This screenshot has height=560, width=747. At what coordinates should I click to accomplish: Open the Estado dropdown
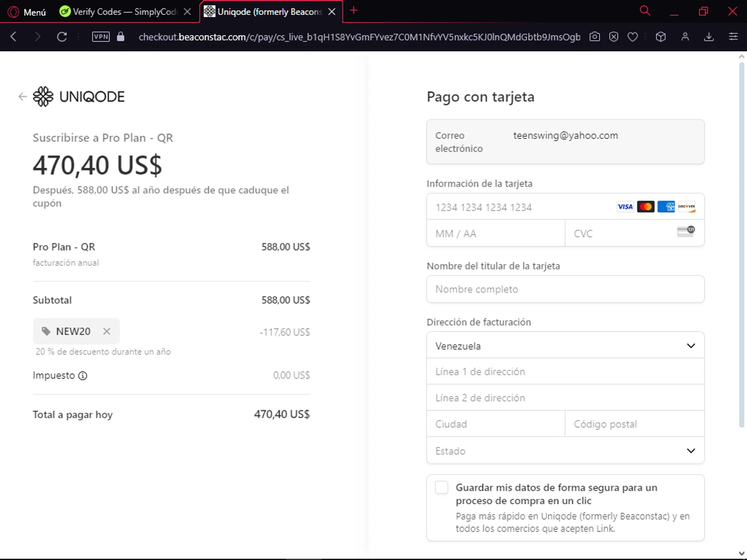pos(565,450)
